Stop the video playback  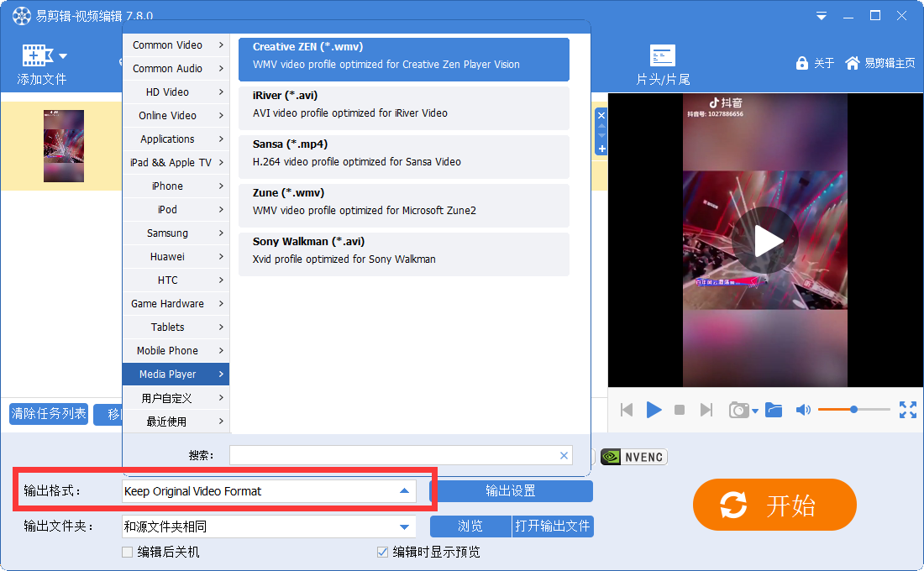(680, 410)
